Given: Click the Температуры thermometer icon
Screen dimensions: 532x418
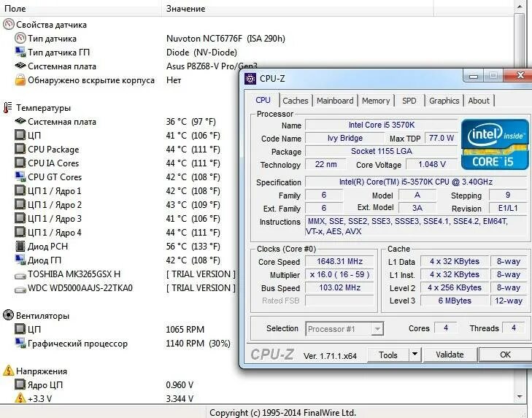Looking at the screenshot, I should (8, 107).
